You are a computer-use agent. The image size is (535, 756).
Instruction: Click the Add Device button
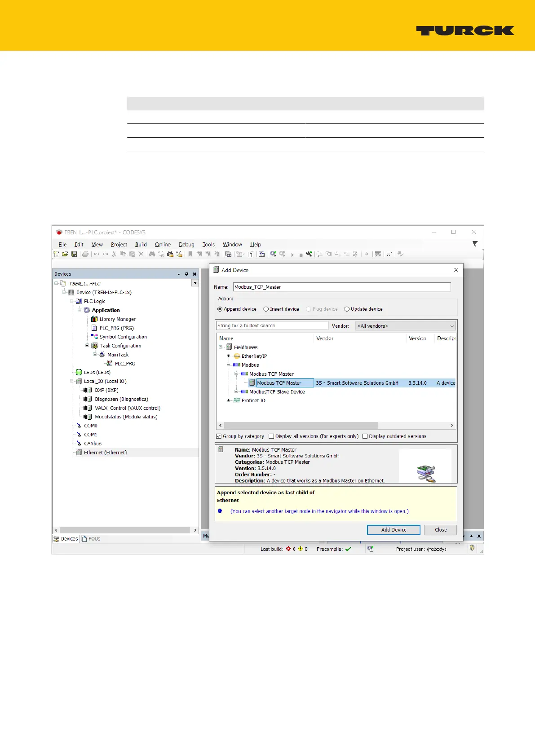click(x=394, y=530)
